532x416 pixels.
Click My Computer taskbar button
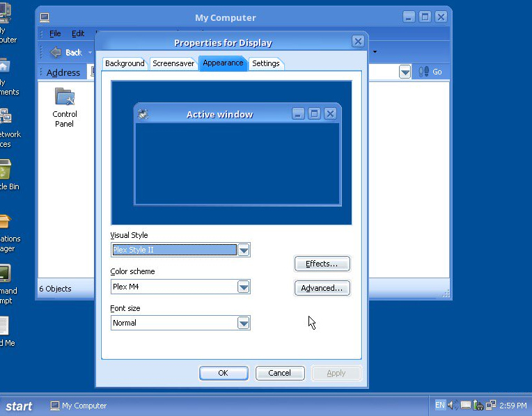pos(79,406)
